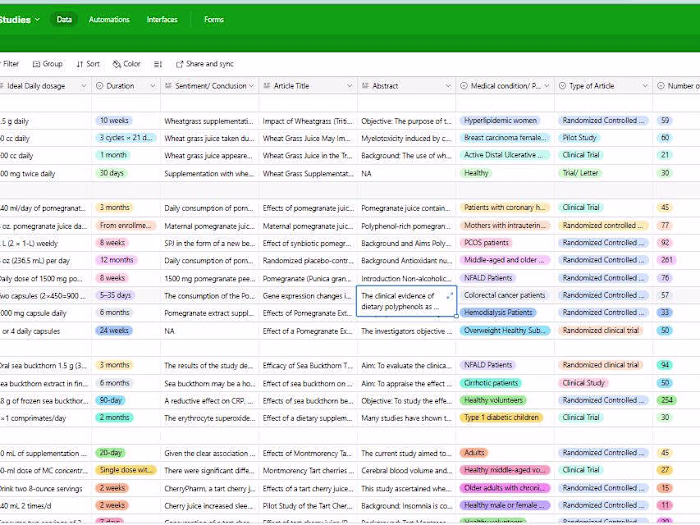Click the '90-day' duration tag
The height and width of the screenshot is (525, 700).
(110, 400)
